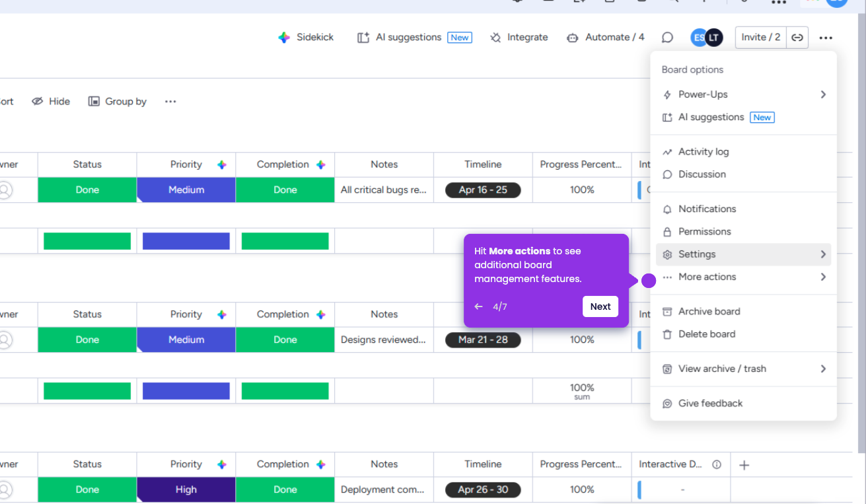The width and height of the screenshot is (866, 504).
Task: Expand the Settings chevron arrow
Action: tap(823, 254)
